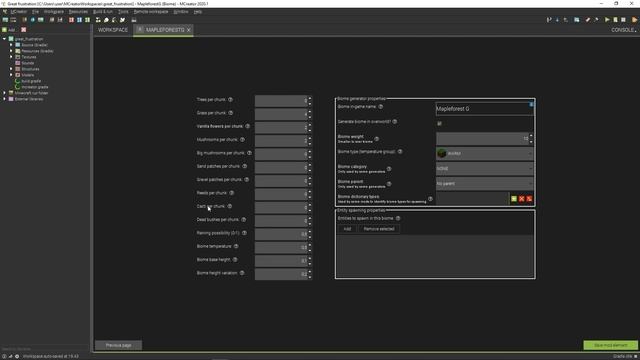
Task: Open help for Entities to spawn
Action: tap(398, 218)
